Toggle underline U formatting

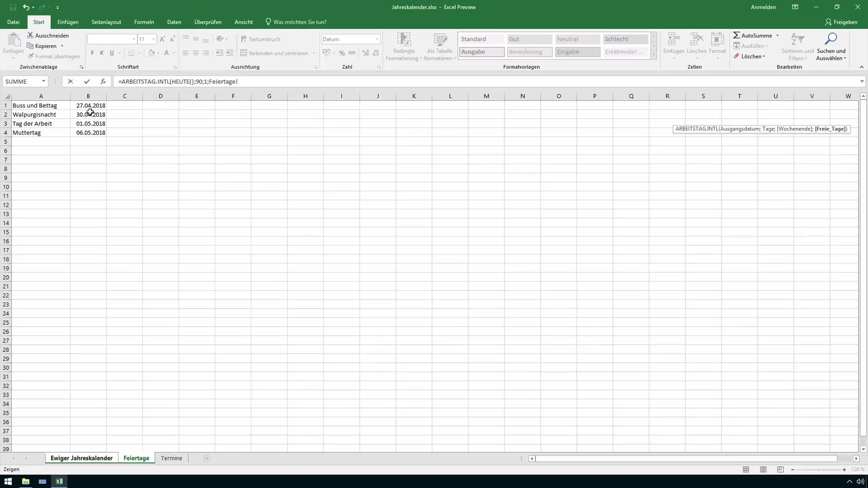tap(112, 53)
